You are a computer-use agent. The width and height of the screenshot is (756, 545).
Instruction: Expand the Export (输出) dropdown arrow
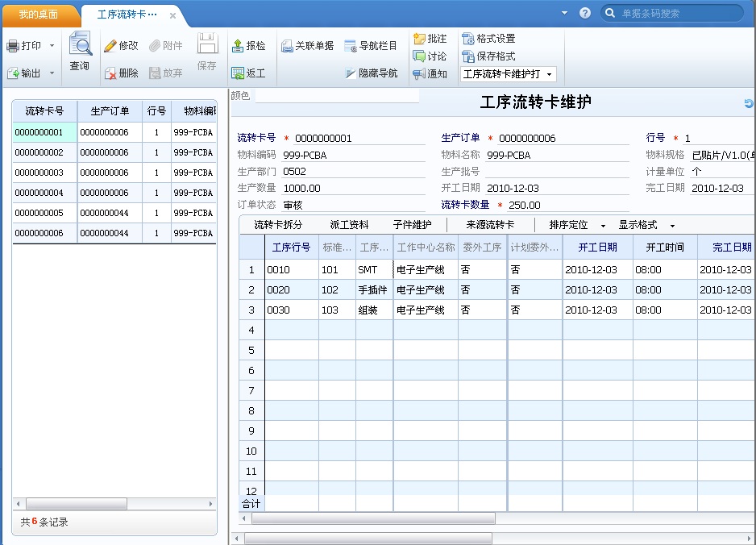click(52, 73)
